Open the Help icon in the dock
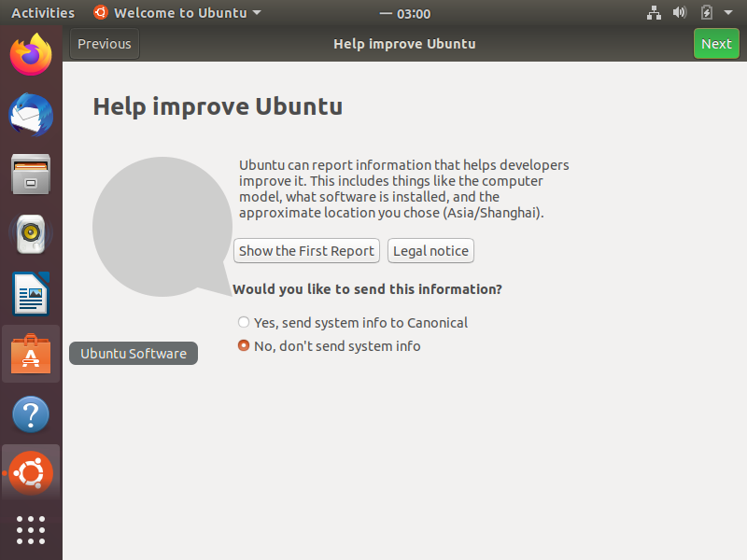This screenshot has width=747, height=560. (31, 413)
